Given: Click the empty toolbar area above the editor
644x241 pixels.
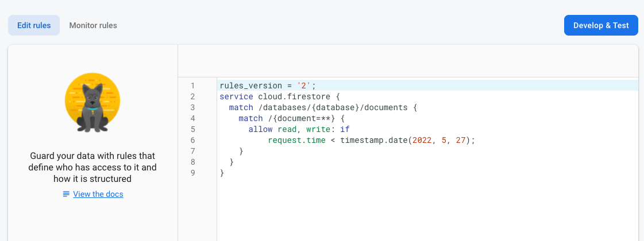Looking at the screenshot, I should tap(408, 60).
